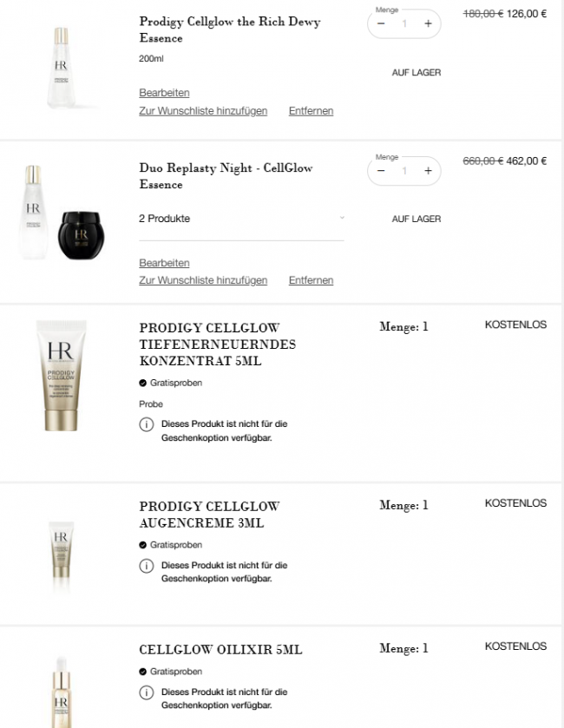Click Bearbeiten for Rich Dewy Essence

[x=164, y=92]
